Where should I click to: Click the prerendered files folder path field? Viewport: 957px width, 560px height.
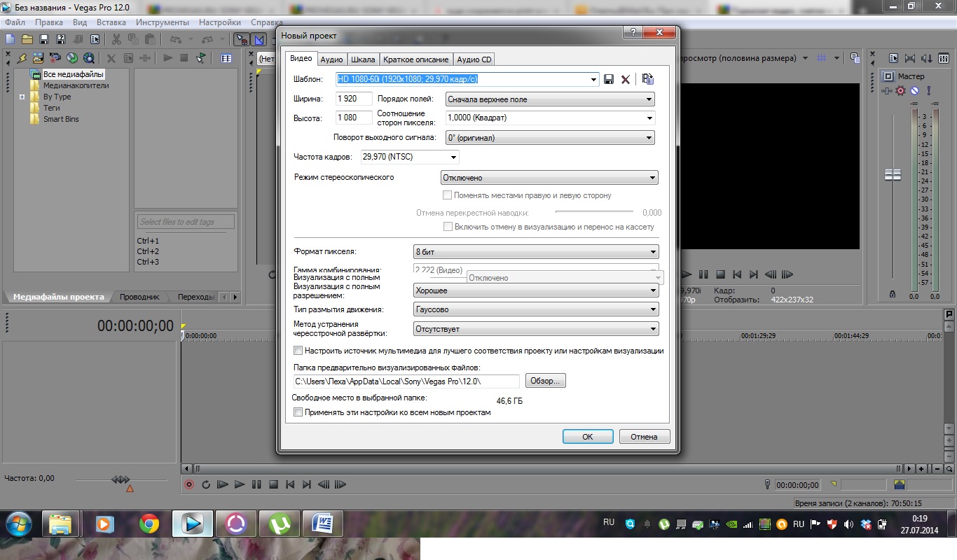[406, 381]
